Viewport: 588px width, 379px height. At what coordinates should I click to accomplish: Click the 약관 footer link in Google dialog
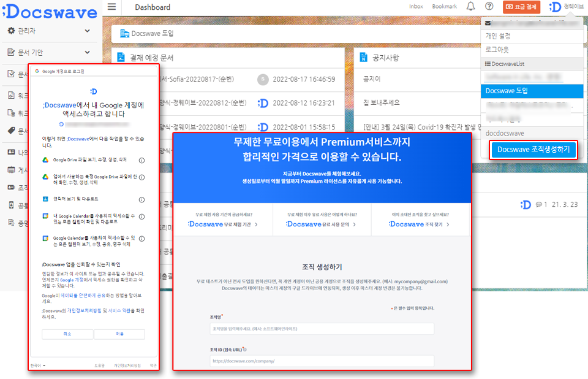[x=153, y=366]
